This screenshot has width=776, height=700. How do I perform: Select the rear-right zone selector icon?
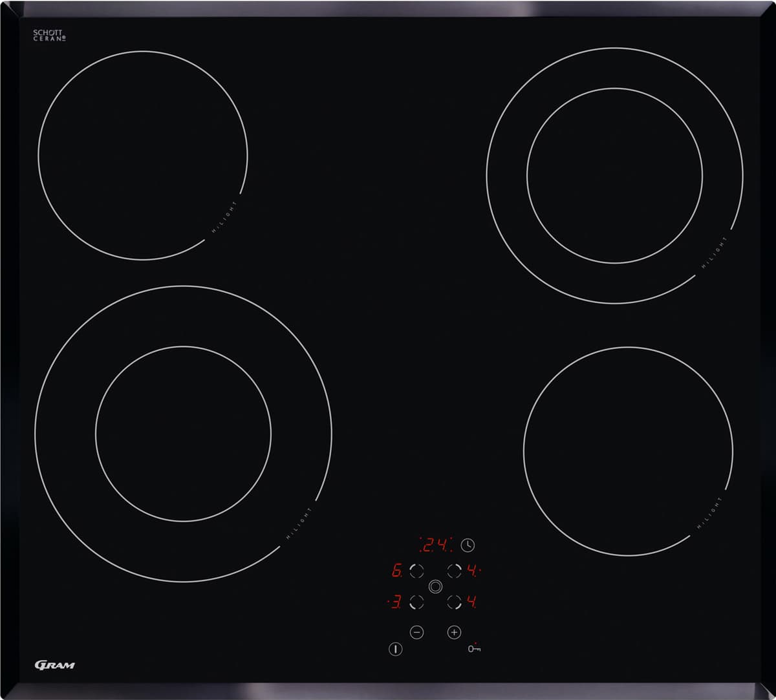(x=454, y=571)
